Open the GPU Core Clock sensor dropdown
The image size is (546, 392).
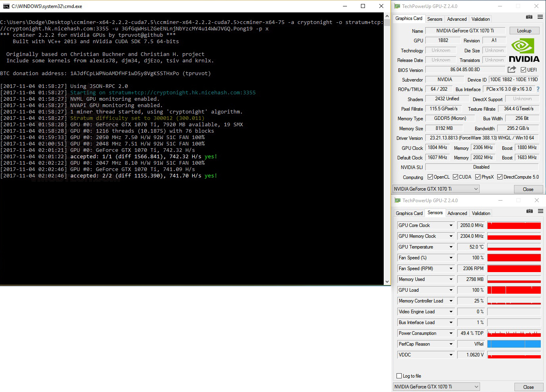click(x=451, y=225)
